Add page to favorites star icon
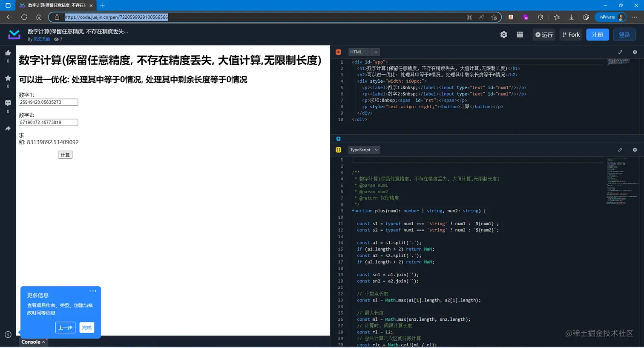Screen dimensions: 644x348 pyautogui.click(x=494, y=17)
